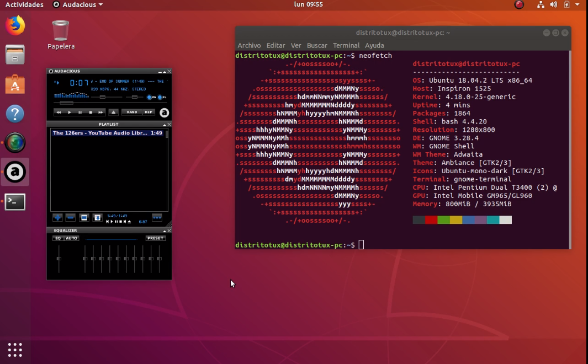Viewport: 588px width, 364px height.
Task: Click mini previous button in playlist footer
Action: point(107,222)
